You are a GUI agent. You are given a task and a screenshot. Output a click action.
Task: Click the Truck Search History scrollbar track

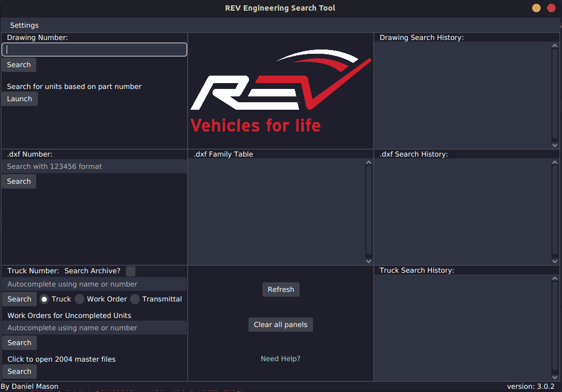tap(555, 328)
